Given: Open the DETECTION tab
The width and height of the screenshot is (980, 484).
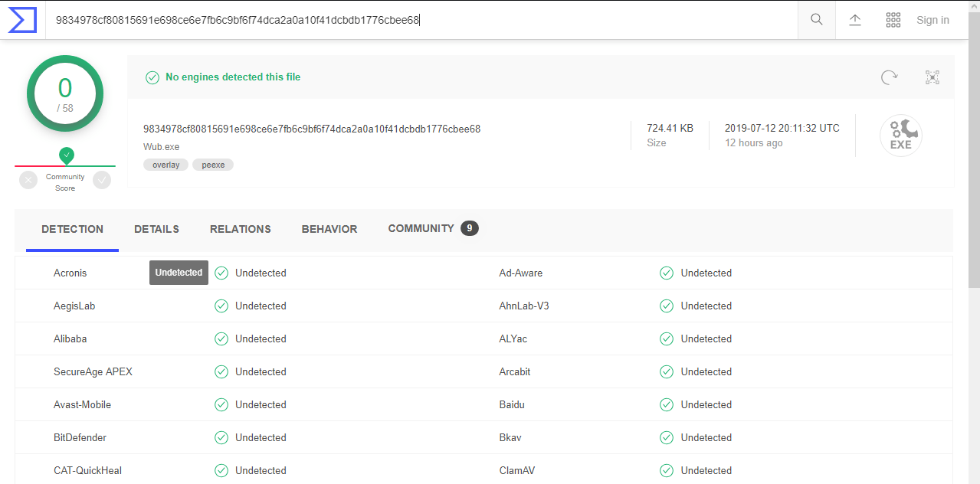Looking at the screenshot, I should (72, 229).
